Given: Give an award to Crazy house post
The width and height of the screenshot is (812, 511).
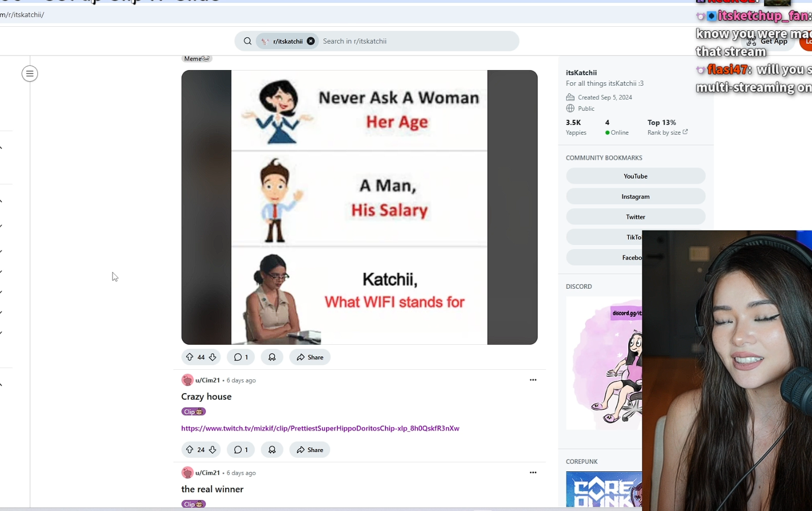Looking at the screenshot, I should point(272,450).
